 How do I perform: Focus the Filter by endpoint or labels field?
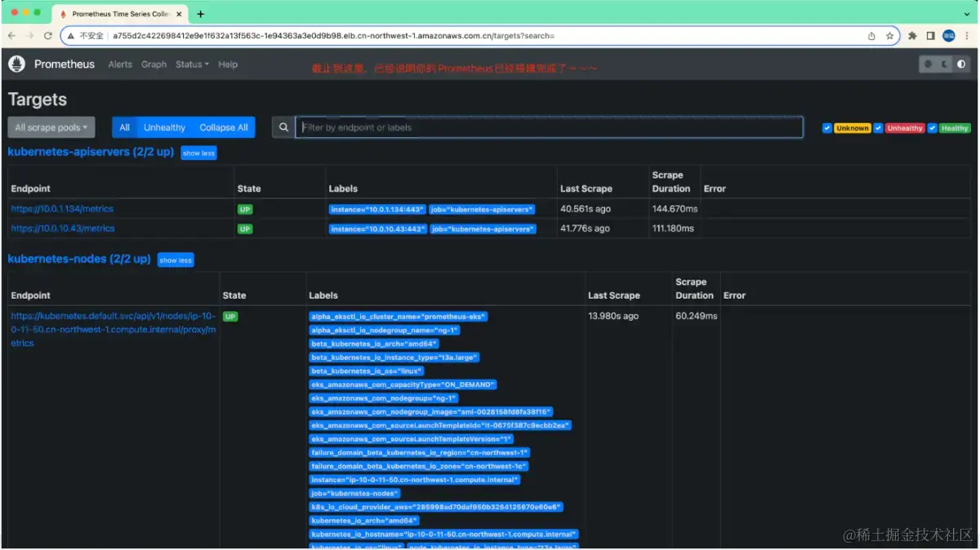coord(549,127)
